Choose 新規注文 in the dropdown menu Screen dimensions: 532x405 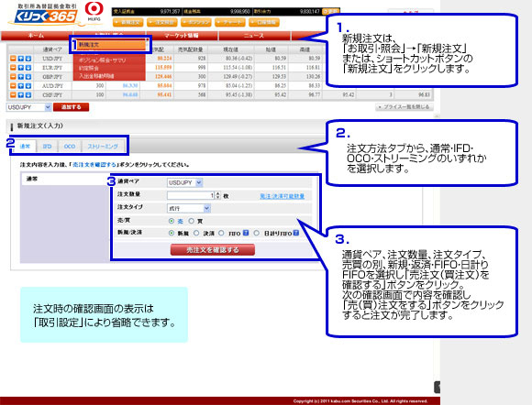tap(110, 45)
